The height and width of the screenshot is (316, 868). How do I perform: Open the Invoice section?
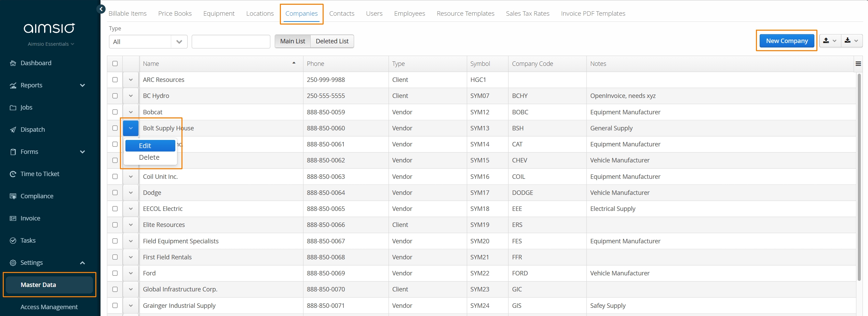point(30,218)
